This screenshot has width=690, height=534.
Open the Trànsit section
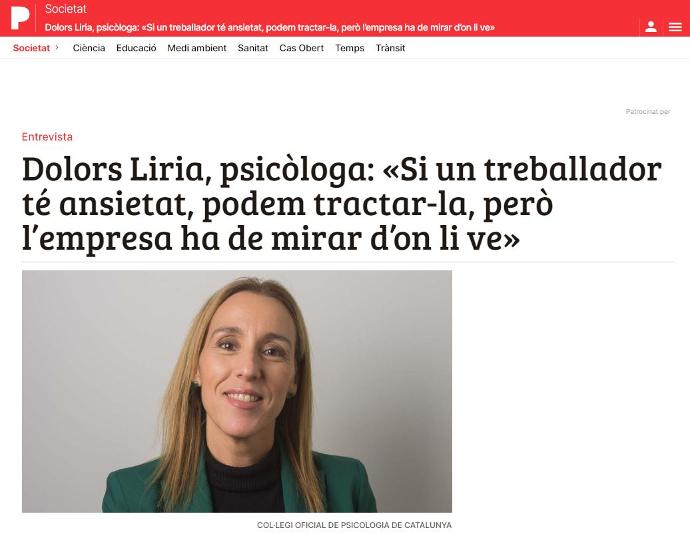(x=390, y=48)
